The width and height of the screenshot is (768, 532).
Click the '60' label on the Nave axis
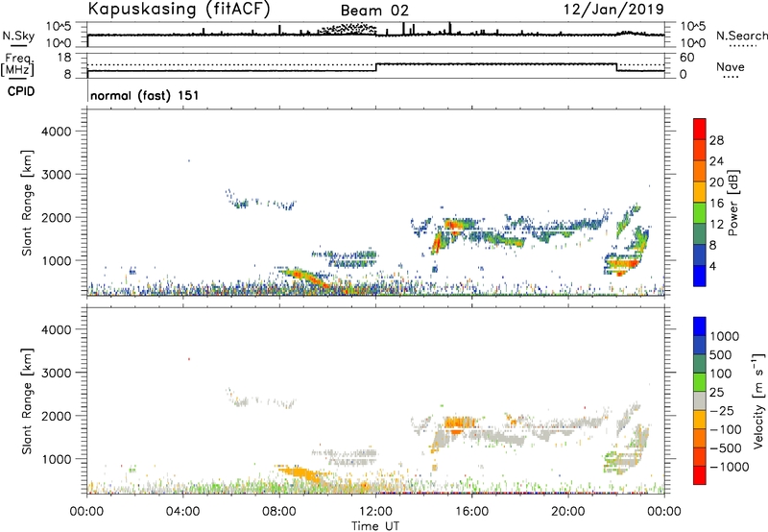tap(686, 58)
